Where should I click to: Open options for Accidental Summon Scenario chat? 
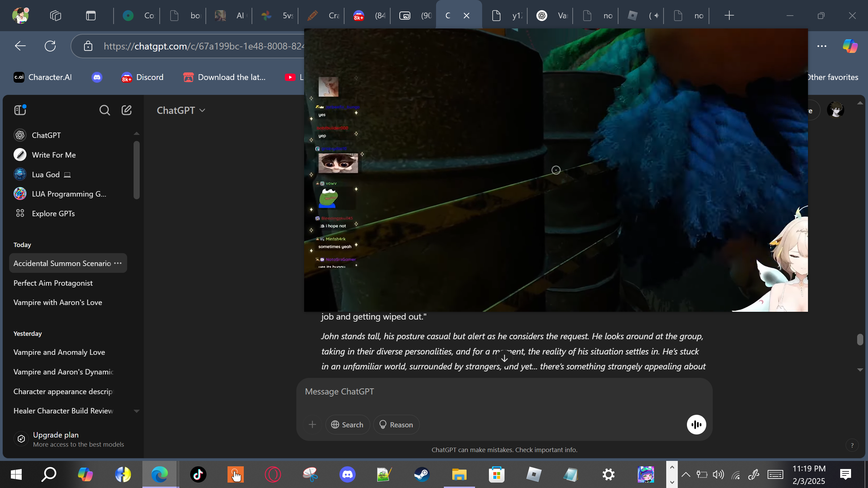pos(118,263)
